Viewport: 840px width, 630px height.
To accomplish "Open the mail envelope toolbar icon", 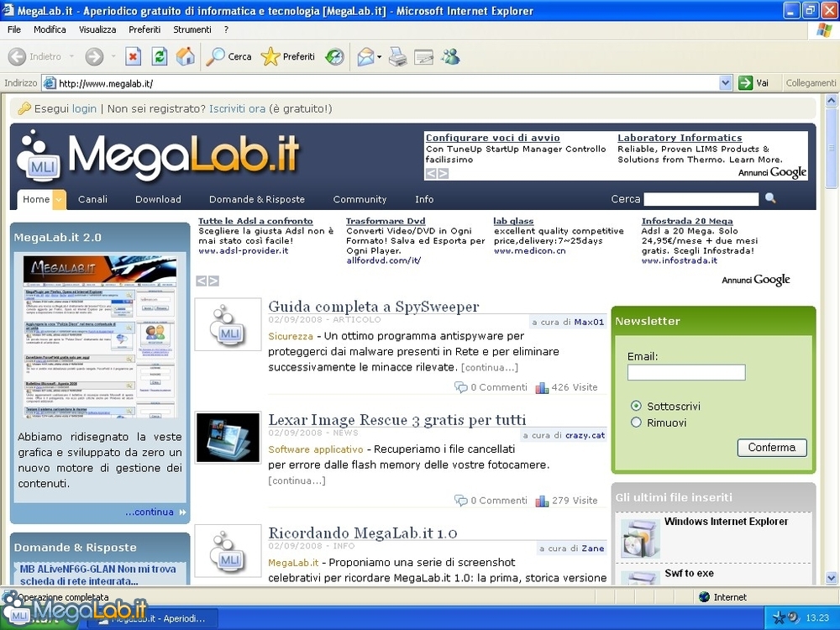I will (x=365, y=56).
